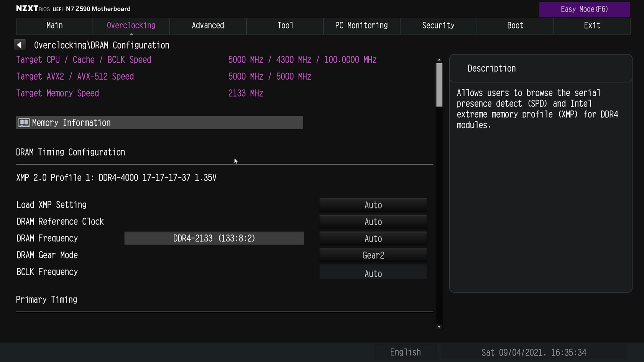644x362 pixels.
Task: Click the Overclocking\DRAM Configuration breadcrumb text
Action: pyautogui.click(x=102, y=45)
